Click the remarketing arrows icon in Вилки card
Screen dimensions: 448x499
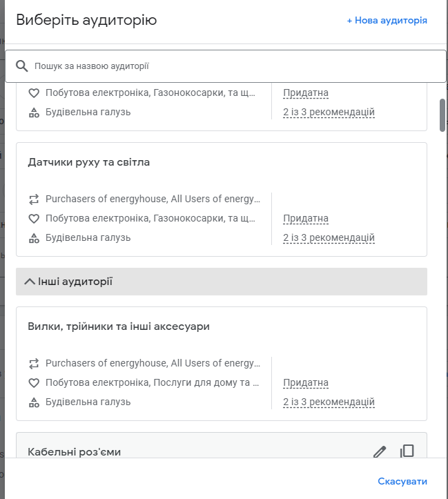tap(34, 364)
